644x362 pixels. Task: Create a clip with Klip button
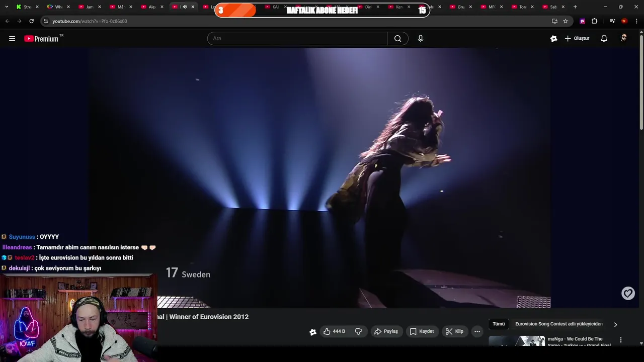454,331
